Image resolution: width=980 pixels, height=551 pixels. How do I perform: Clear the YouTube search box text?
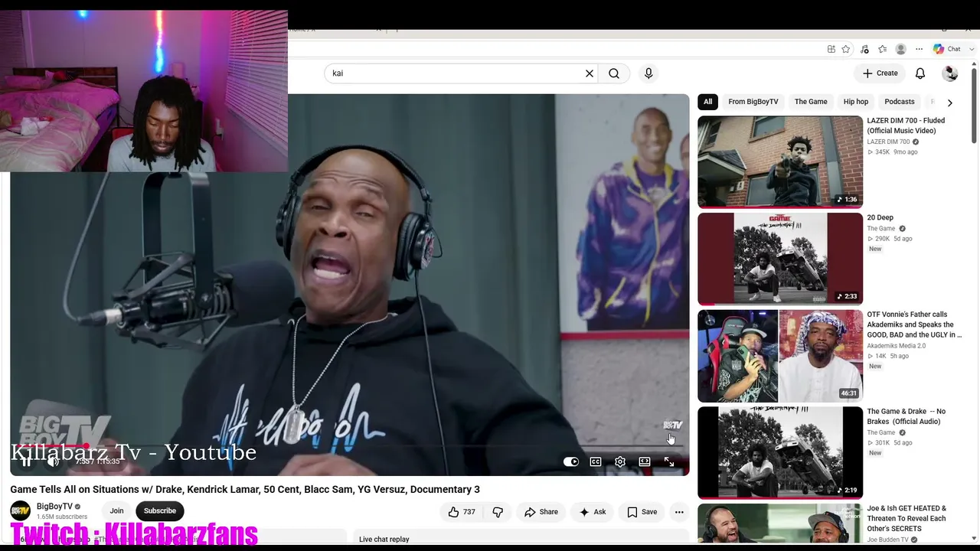[x=590, y=73]
